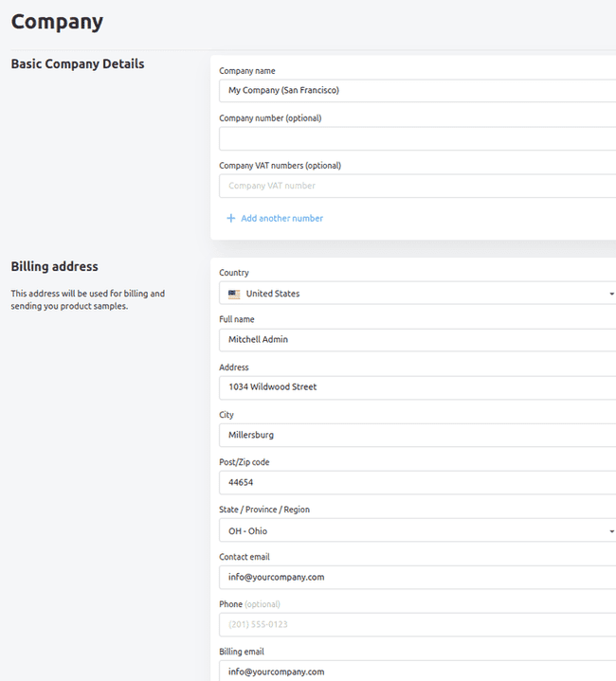The height and width of the screenshot is (681, 616).
Task: Click the Company VAT number field
Action: [x=417, y=186]
